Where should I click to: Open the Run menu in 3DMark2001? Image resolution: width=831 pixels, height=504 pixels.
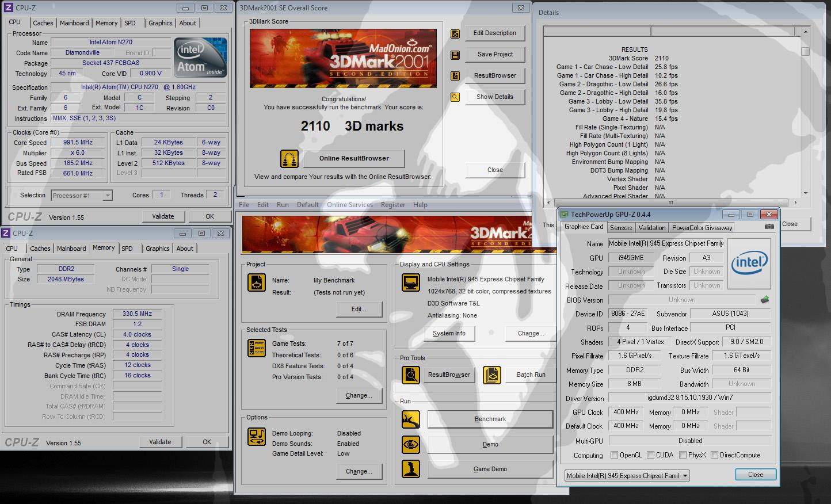283,205
